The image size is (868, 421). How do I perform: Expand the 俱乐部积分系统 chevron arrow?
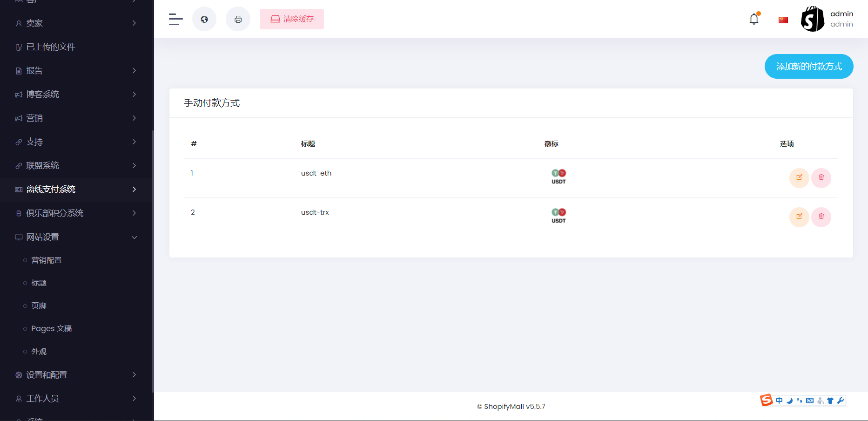coord(134,213)
